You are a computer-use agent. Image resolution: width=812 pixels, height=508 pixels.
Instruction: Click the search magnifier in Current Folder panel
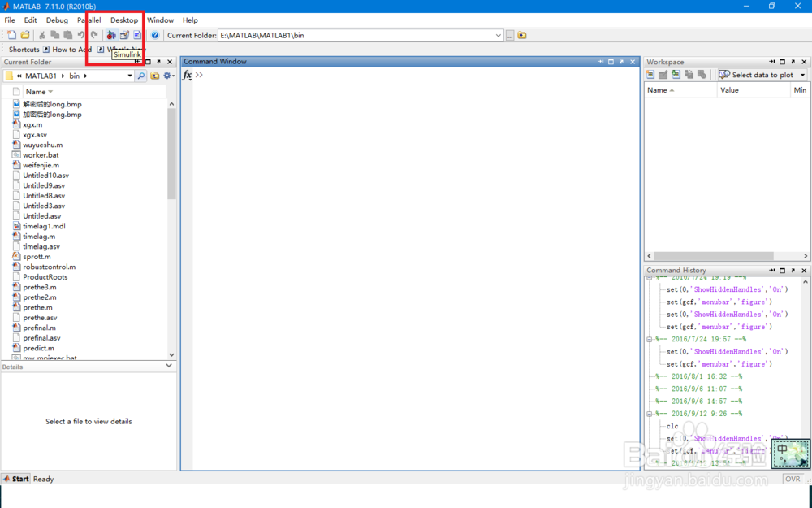(140, 76)
